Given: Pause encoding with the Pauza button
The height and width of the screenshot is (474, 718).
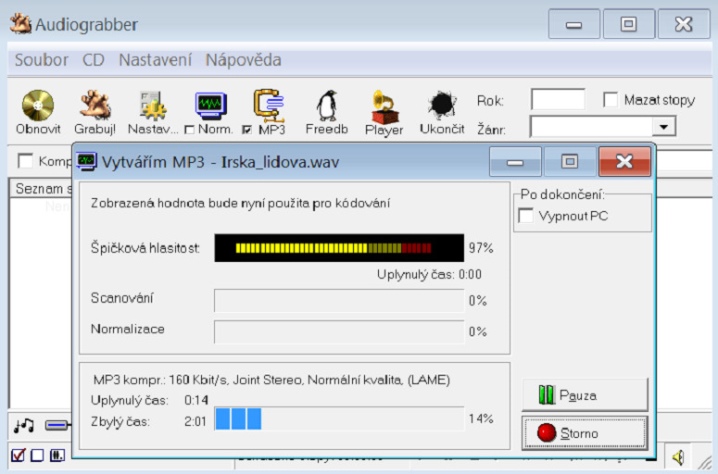Looking at the screenshot, I should [585, 394].
